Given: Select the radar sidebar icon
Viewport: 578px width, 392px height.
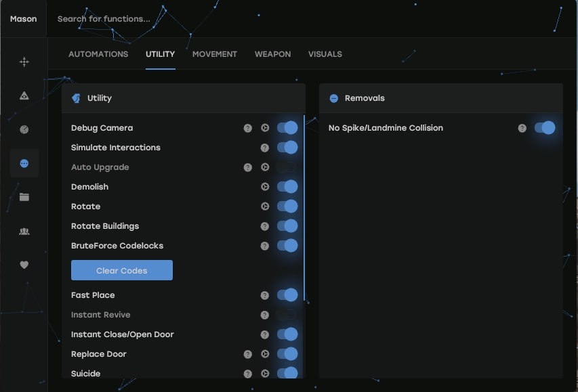Looking at the screenshot, I should [x=24, y=129].
